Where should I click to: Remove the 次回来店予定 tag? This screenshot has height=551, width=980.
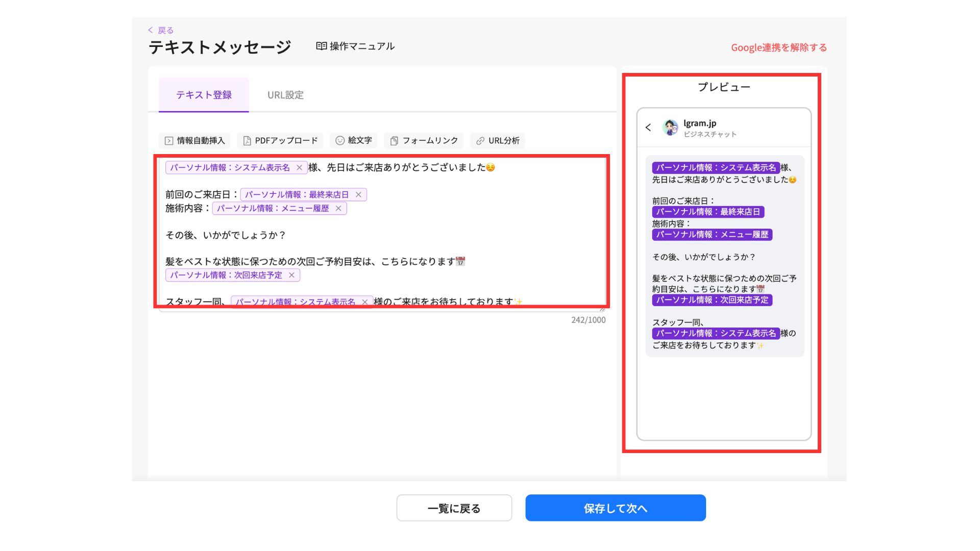point(291,275)
